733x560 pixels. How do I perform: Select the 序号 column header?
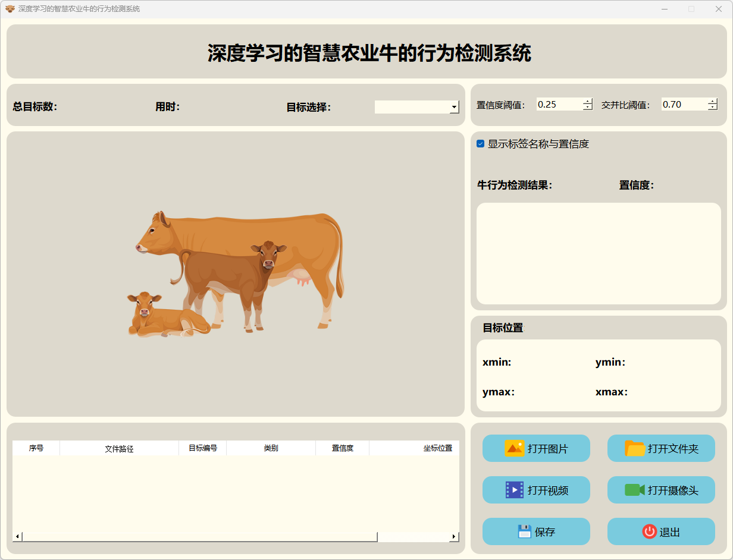pos(36,448)
